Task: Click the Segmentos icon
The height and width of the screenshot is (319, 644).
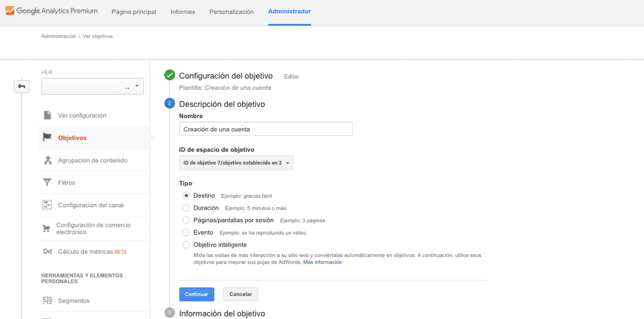Action: point(47,301)
